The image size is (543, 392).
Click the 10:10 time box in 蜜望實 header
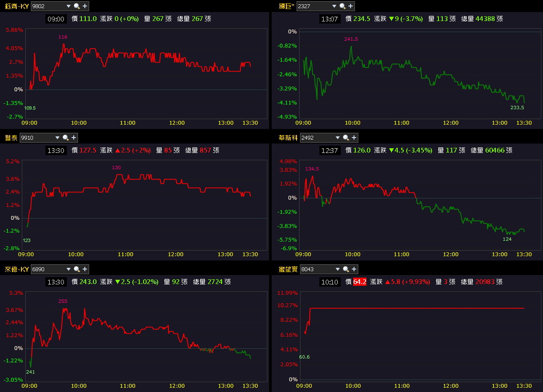[330, 282]
